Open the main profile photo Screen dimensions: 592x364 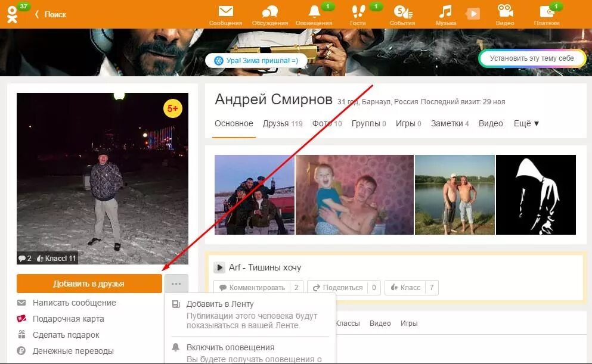point(103,178)
